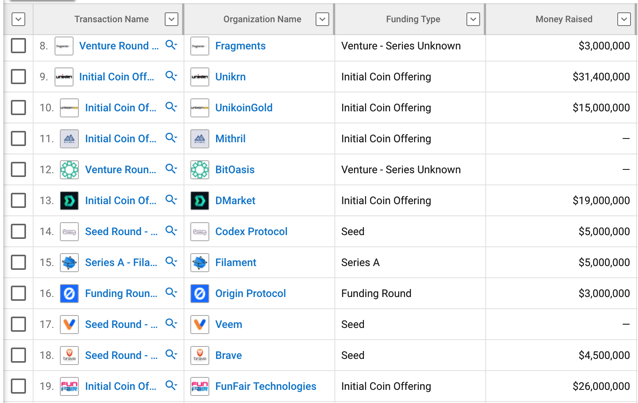Select row 12 BitOasis checkbox
The height and width of the screenshot is (403, 638).
[18, 169]
